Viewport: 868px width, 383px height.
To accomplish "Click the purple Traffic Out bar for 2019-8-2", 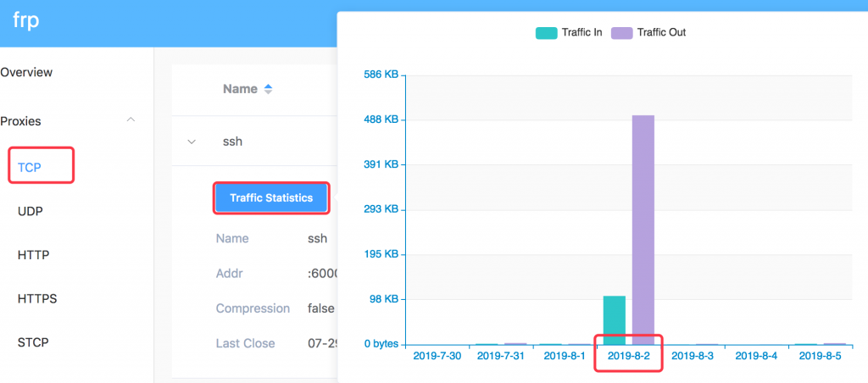I will pos(643,230).
